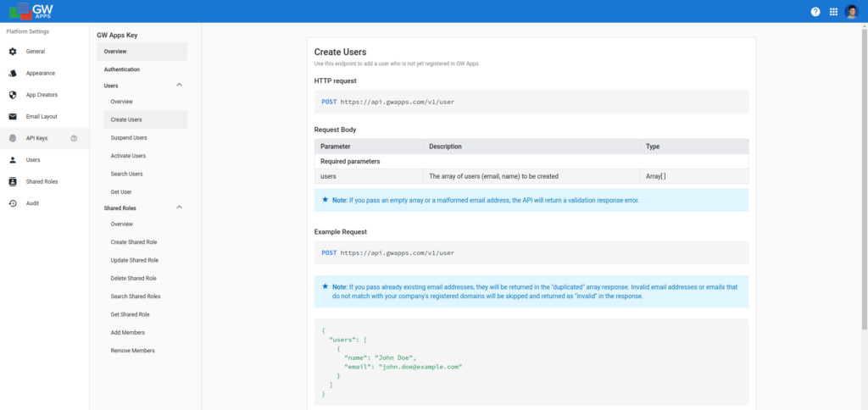
Task: Click the GW Apps logo
Action: tap(31, 10)
